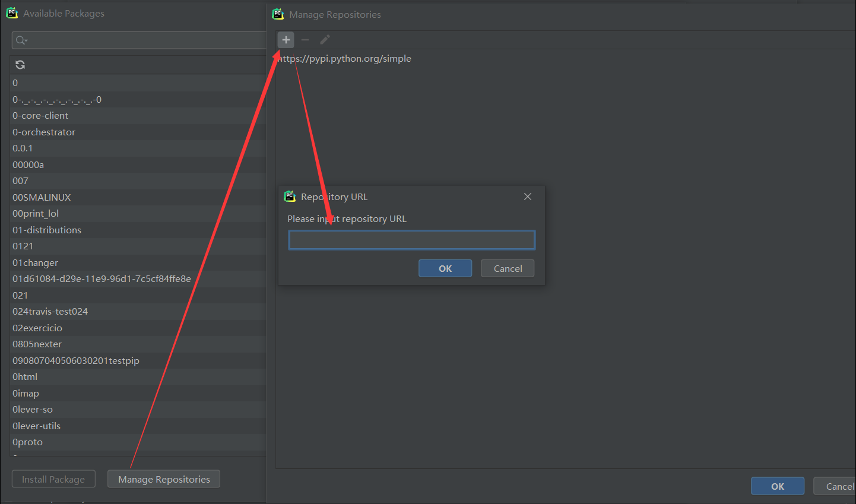Select the 007 package
This screenshot has height=504, width=856.
point(138,181)
